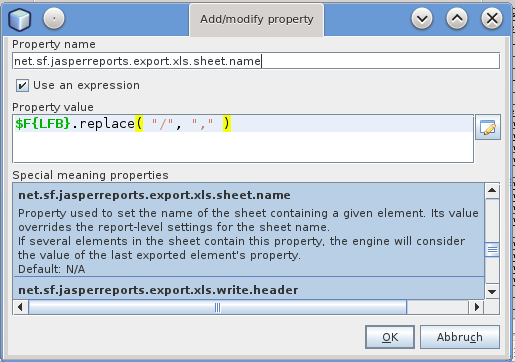The width and height of the screenshot is (515, 362).
Task: Click right arrow of horizontal scrollbar
Action: point(476,307)
